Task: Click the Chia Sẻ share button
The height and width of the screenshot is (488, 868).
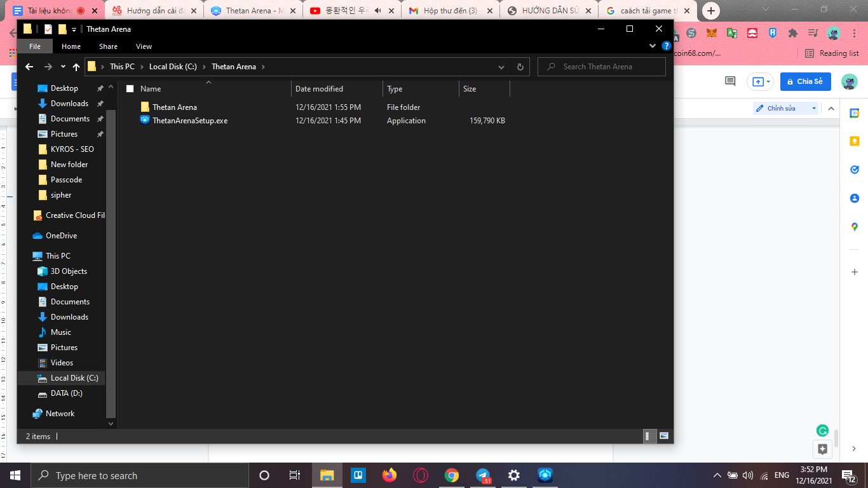Action: tap(805, 81)
